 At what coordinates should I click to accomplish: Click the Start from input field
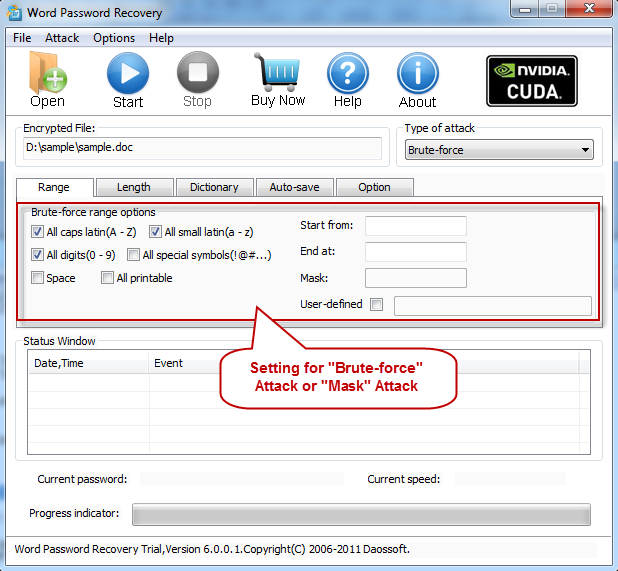[416, 226]
